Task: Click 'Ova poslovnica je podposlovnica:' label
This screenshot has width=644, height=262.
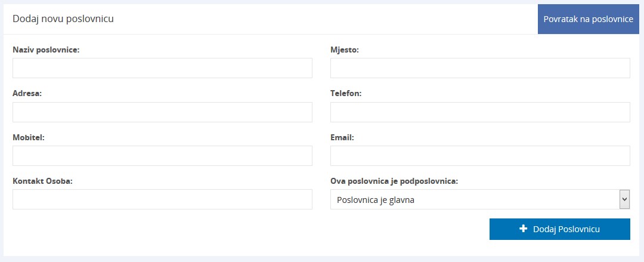Action: [x=394, y=181]
